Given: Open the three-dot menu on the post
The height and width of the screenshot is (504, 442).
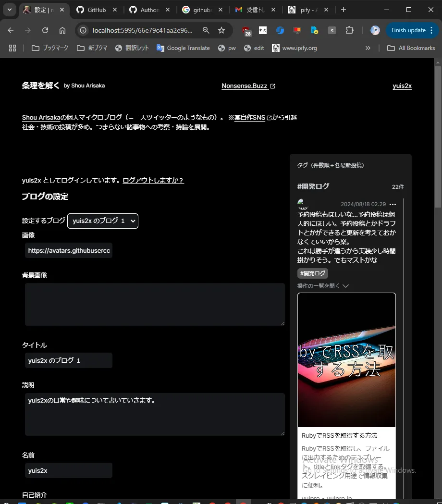Looking at the screenshot, I should pos(393,204).
